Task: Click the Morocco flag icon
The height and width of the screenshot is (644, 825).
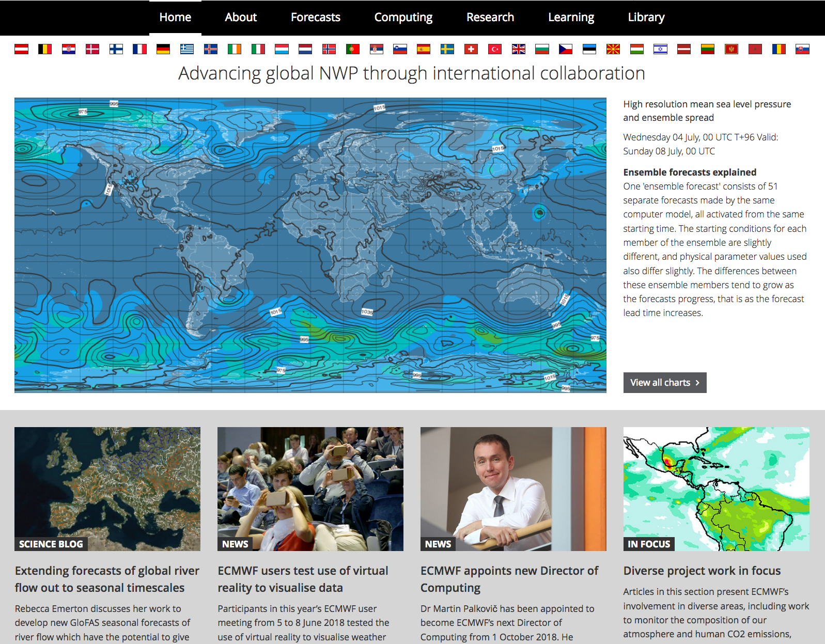Action: click(x=755, y=49)
